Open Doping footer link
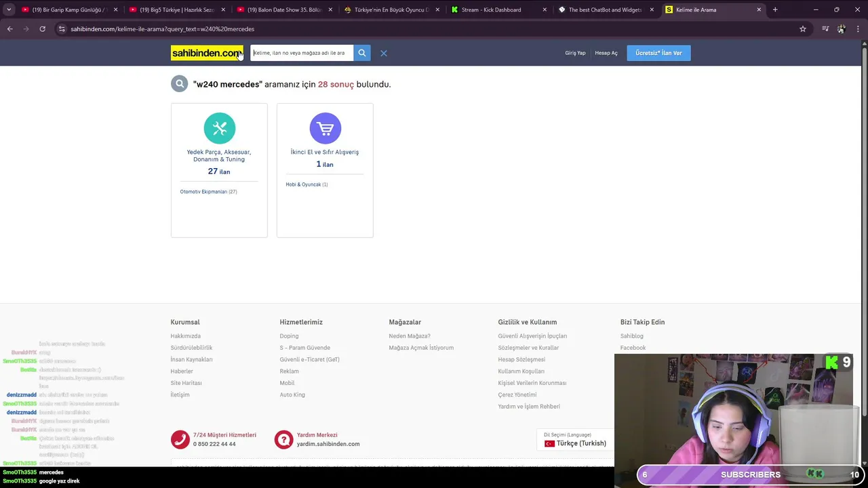The image size is (868, 488). pyautogui.click(x=289, y=336)
